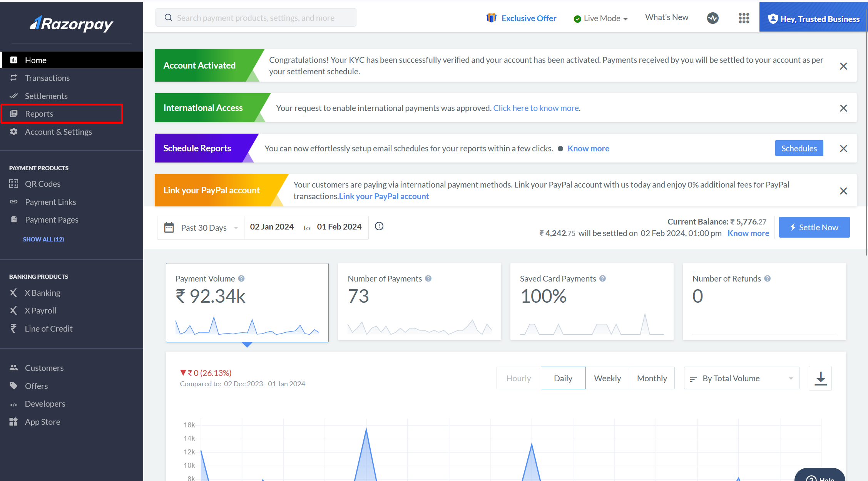This screenshot has width=868, height=481.
Task: Dismiss the Schedule Reports banner
Action: (x=843, y=149)
